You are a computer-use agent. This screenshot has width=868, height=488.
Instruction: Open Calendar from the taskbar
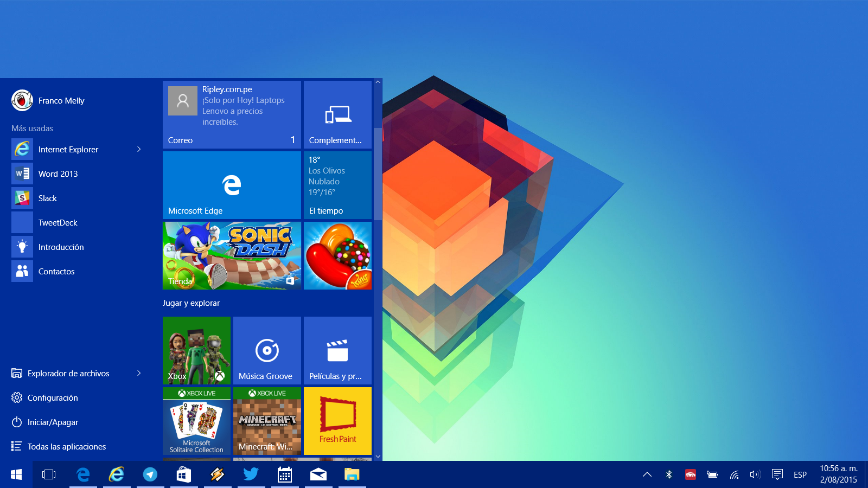285,474
